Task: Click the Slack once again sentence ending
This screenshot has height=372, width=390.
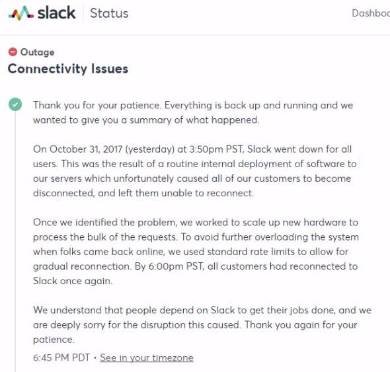Action: click(x=72, y=281)
